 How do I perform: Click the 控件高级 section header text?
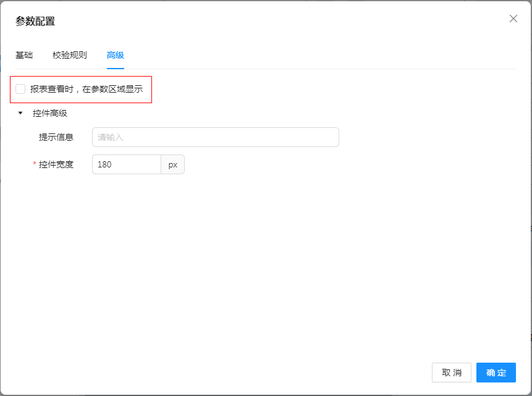(x=50, y=113)
